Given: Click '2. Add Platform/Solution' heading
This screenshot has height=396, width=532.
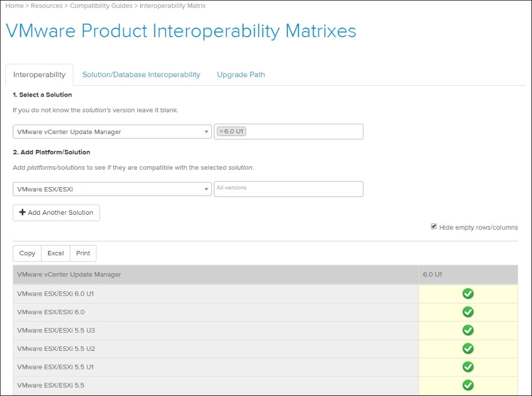Looking at the screenshot, I should 52,152.
